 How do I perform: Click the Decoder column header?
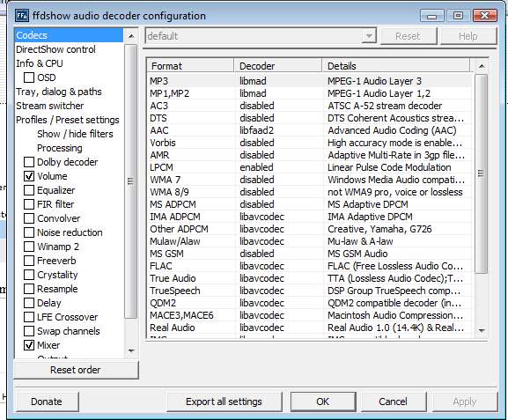click(278, 66)
